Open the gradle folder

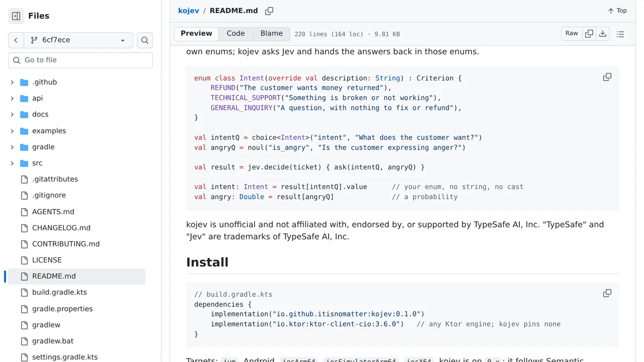tap(43, 147)
